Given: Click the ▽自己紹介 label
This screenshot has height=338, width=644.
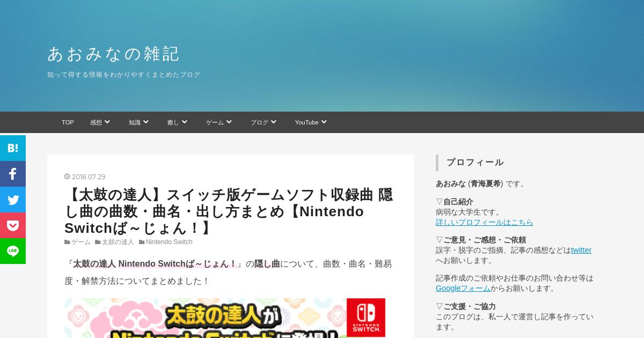Looking at the screenshot, I should [455, 202].
